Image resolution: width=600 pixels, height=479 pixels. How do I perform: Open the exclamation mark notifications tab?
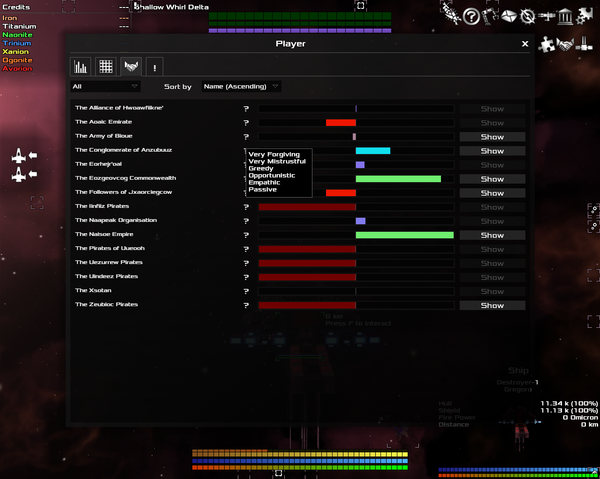(x=155, y=67)
